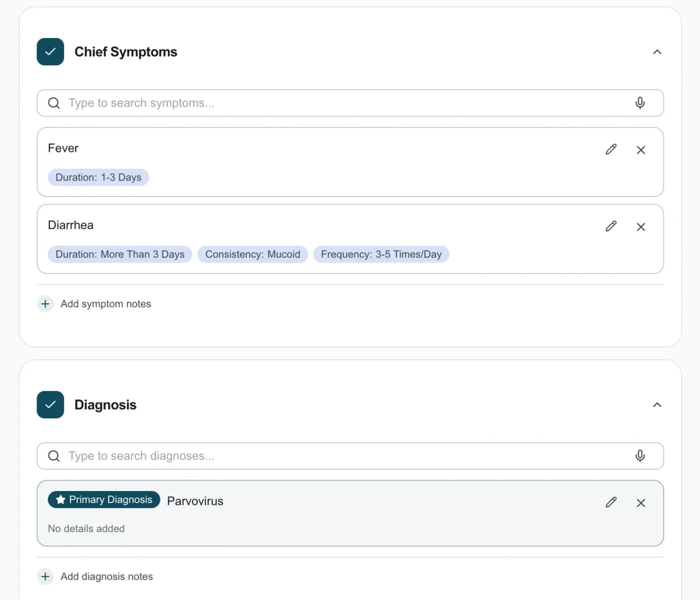Click the Primary Diagnosis badge

104,499
